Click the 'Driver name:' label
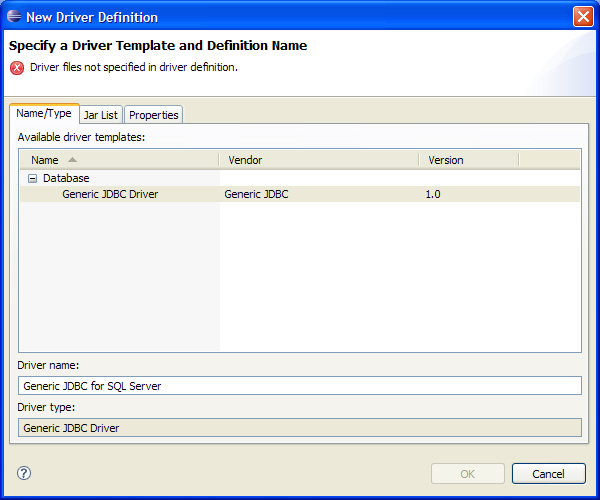Viewport: 600px width, 500px height. coord(48,365)
